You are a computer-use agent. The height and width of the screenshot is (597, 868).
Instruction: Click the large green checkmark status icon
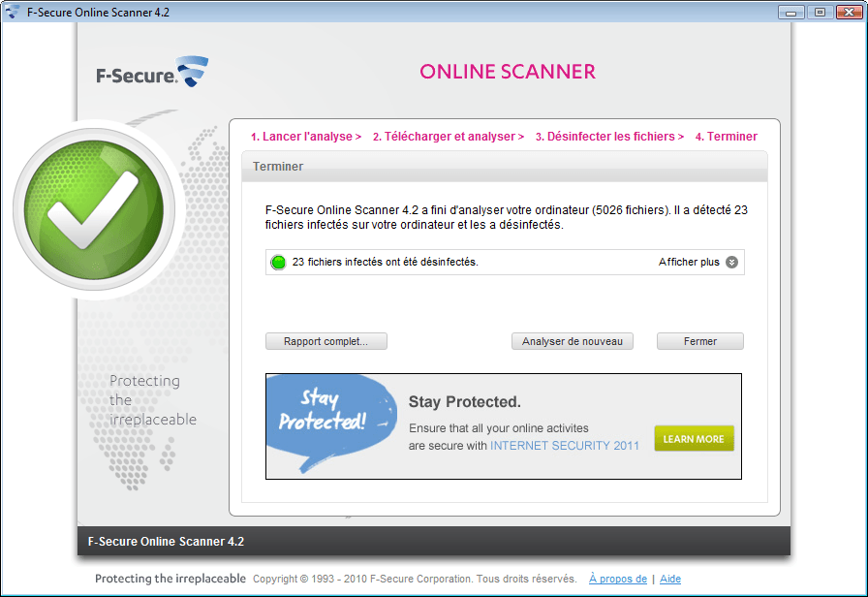point(94,209)
